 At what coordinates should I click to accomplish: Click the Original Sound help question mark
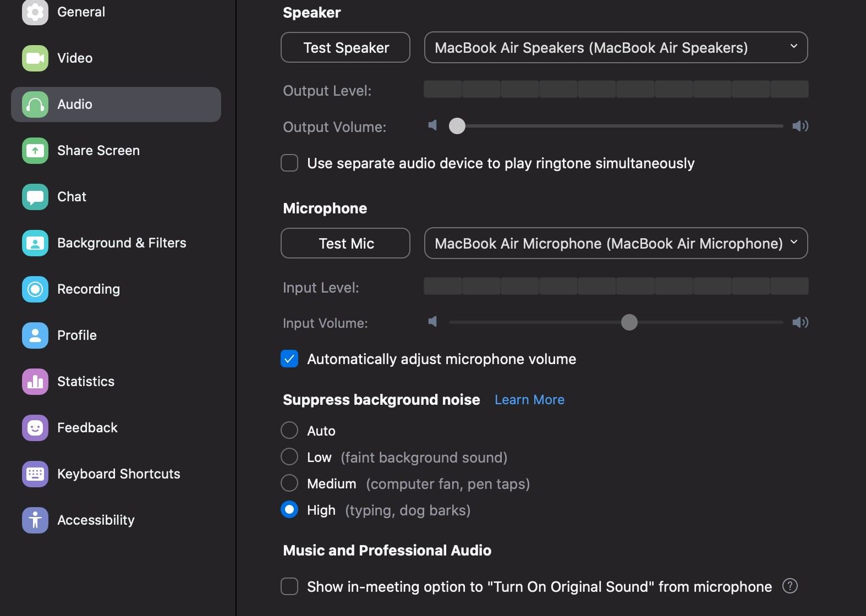click(x=790, y=586)
